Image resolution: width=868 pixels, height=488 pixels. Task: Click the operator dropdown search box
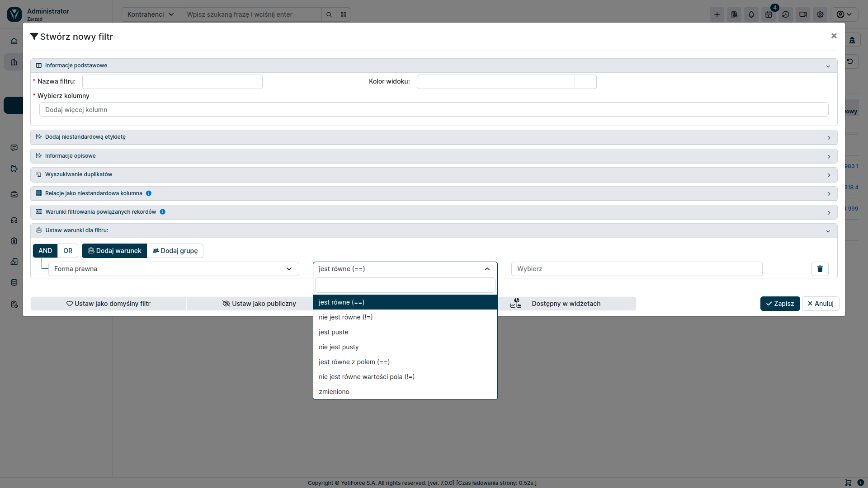(x=405, y=285)
